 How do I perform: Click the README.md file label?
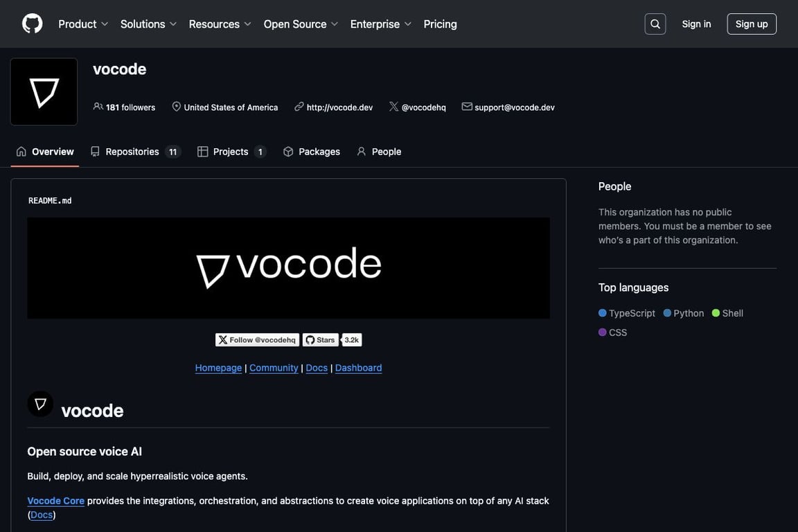point(50,201)
